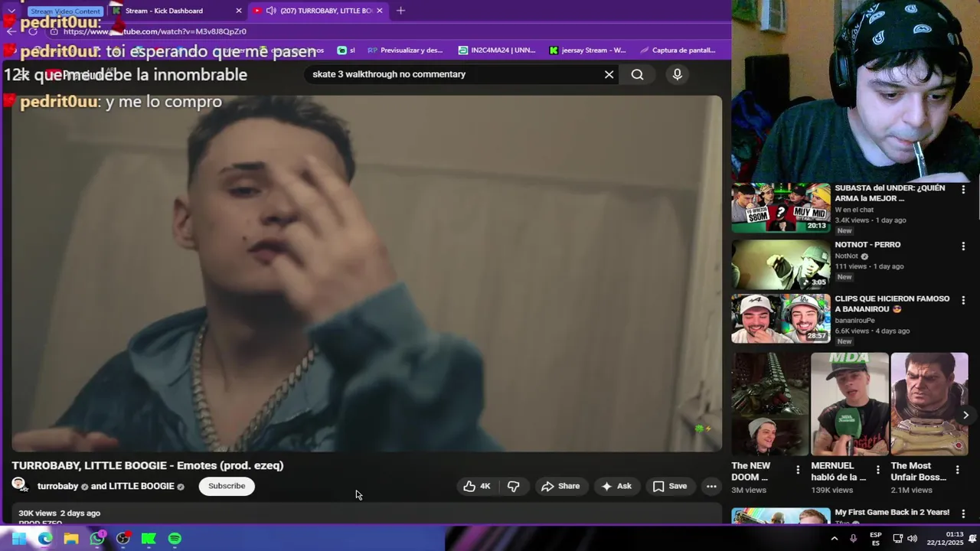980x551 pixels.
Task: Click the main video player
Action: [366, 273]
